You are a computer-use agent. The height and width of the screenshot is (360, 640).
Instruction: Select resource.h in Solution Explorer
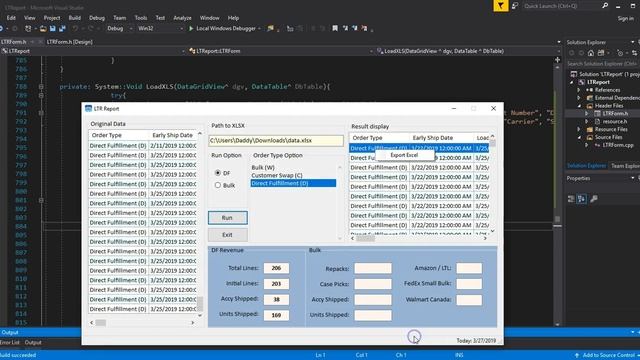coord(615,121)
